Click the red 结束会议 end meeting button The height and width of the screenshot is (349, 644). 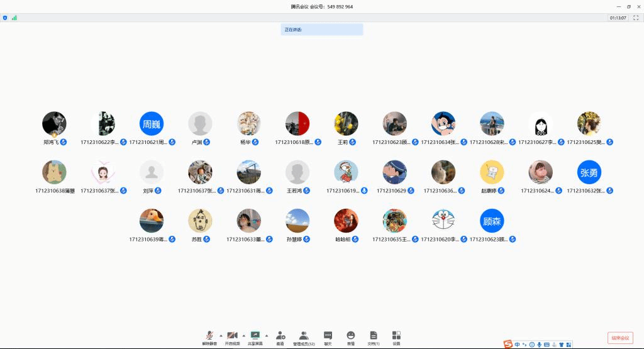(620, 338)
